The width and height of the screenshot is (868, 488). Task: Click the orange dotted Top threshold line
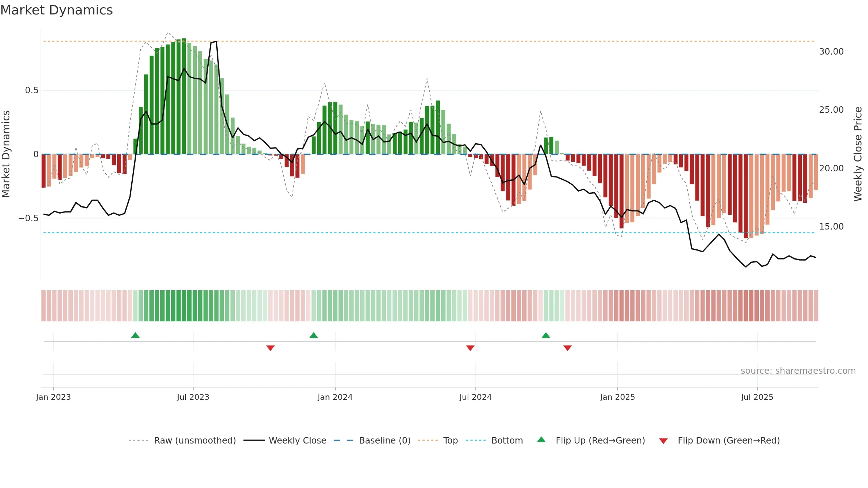click(429, 41)
